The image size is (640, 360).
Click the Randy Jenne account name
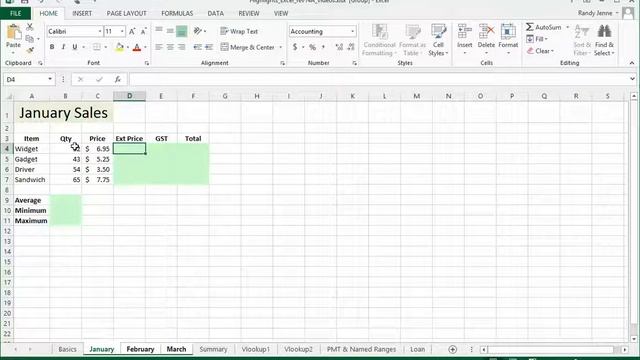click(x=595, y=13)
